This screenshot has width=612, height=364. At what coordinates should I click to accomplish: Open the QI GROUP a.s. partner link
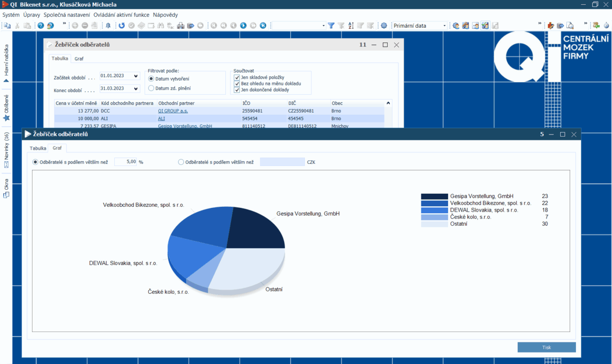tap(172, 111)
